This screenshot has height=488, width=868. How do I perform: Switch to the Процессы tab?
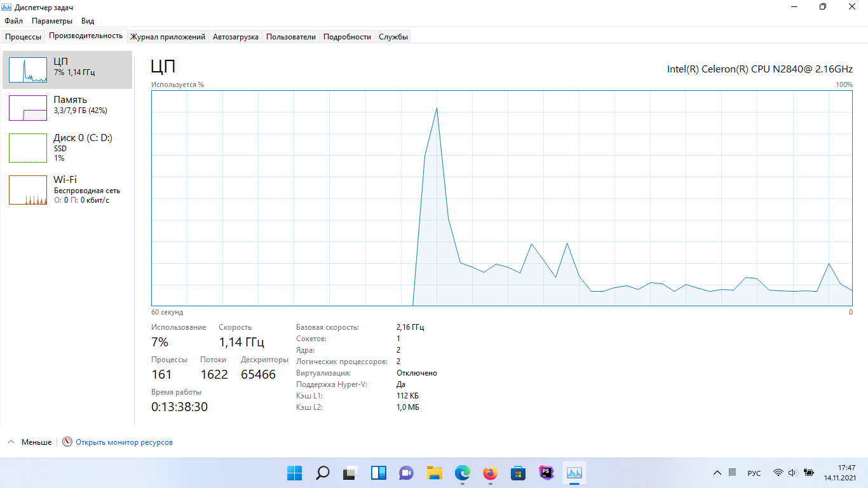[24, 37]
